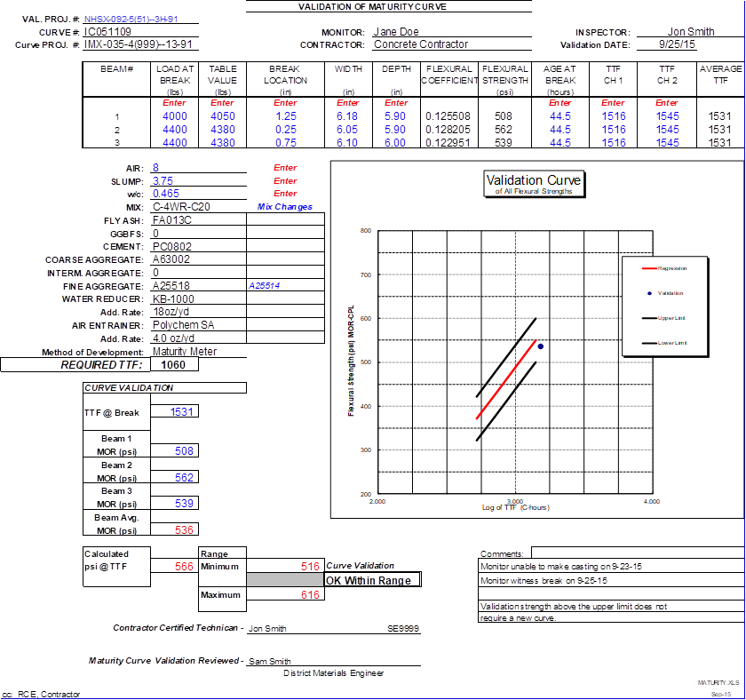The image size is (746, 700).
Task: Click the w/c ratio value 0.465
Action: tap(165, 194)
